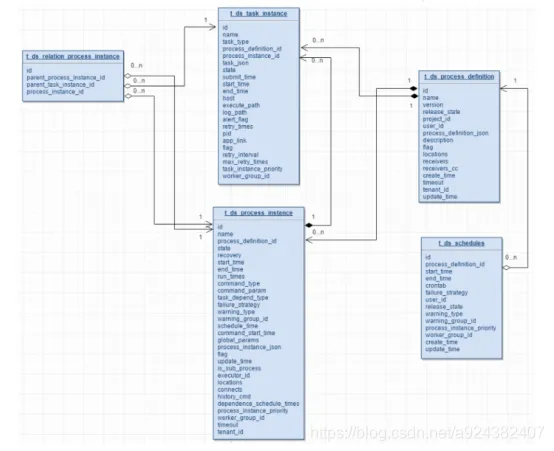Select process_definition_json field in t_ds_process_definition
This screenshot has width=554, height=451.
455,133
